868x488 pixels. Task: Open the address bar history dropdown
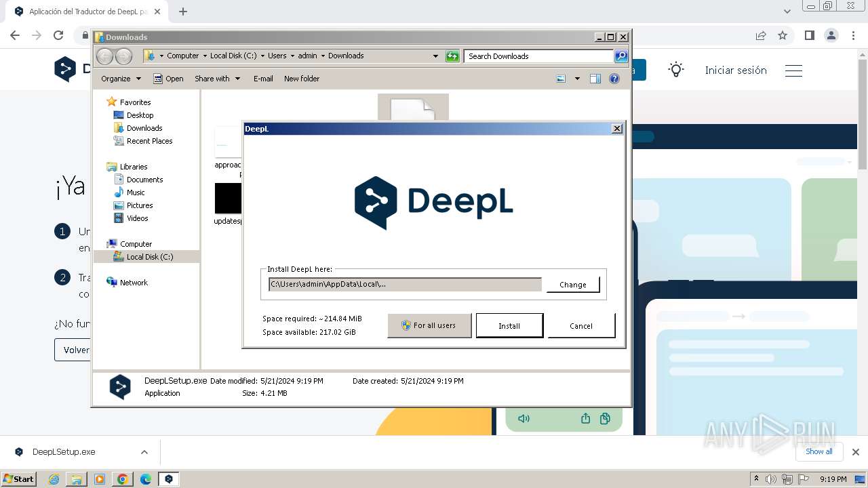(x=435, y=56)
